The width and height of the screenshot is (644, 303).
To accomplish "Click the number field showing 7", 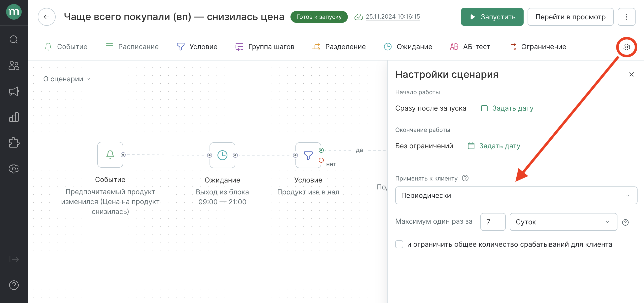I will 493,222.
